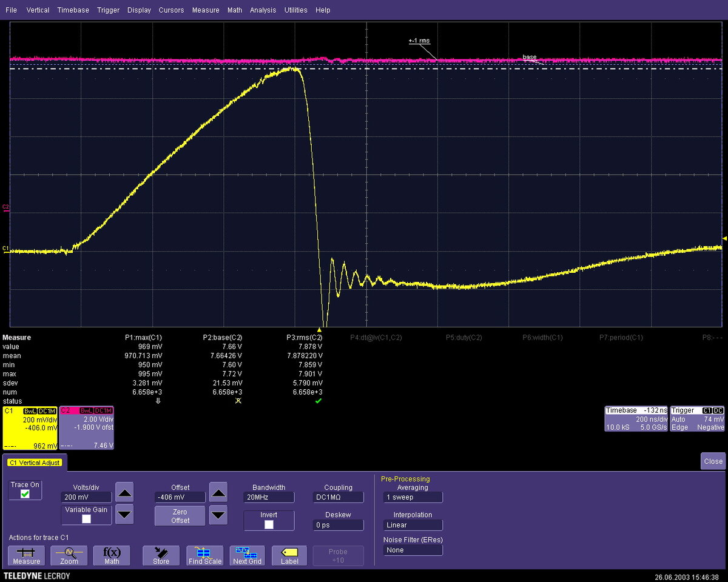728x582 pixels.
Task: Move trace to Next Grid
Action: pyautogui.click(x=247, y=555)
